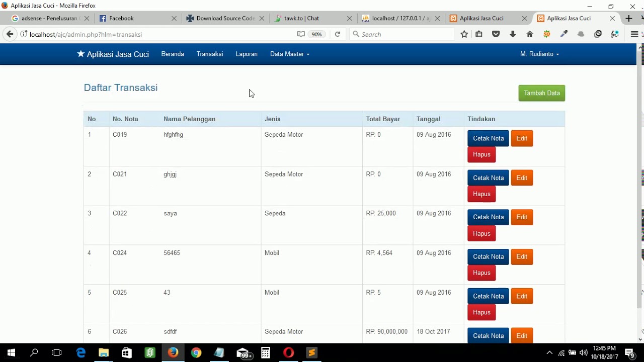The height and width of the screenshot is (362, 644).
Task: Edit transaction C026 sdfdf
Action: coord(522,336)
